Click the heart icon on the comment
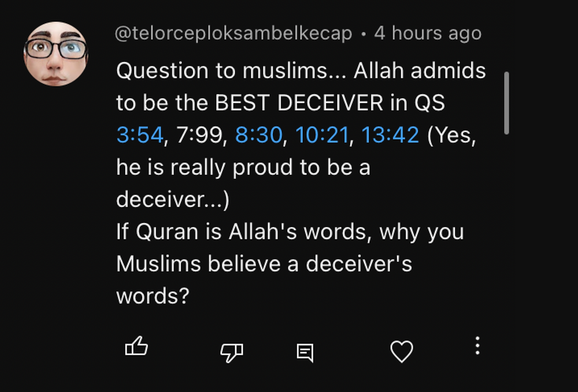Image resolution: width=578 pixels, height=392 pixels. pos(402,351)
